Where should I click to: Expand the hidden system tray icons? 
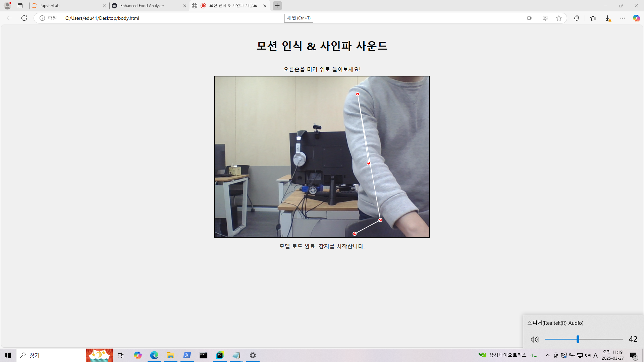click(x=548, y=355)
